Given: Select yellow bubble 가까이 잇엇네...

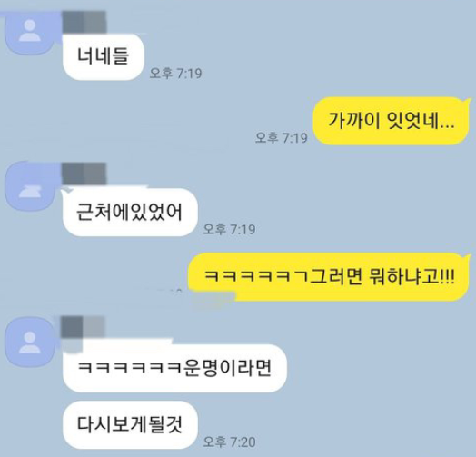Looking at the screenshot, I should 392,121.
